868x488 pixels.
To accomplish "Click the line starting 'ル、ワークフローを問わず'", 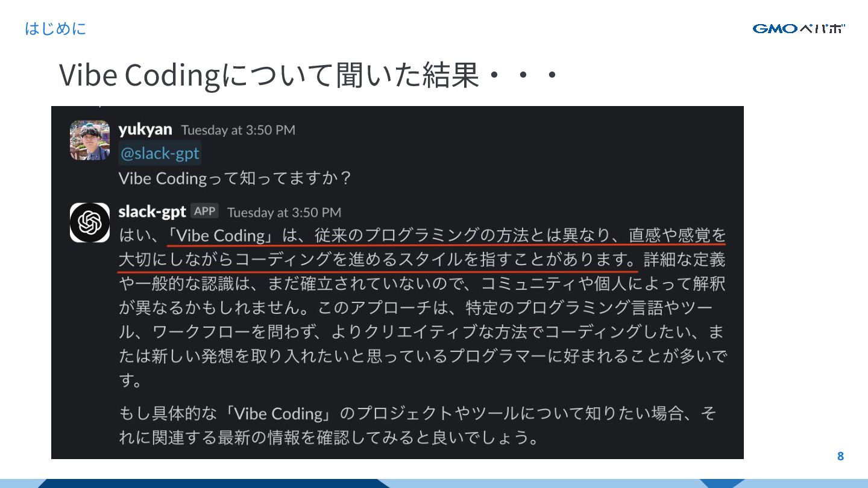I will point(422,333).
